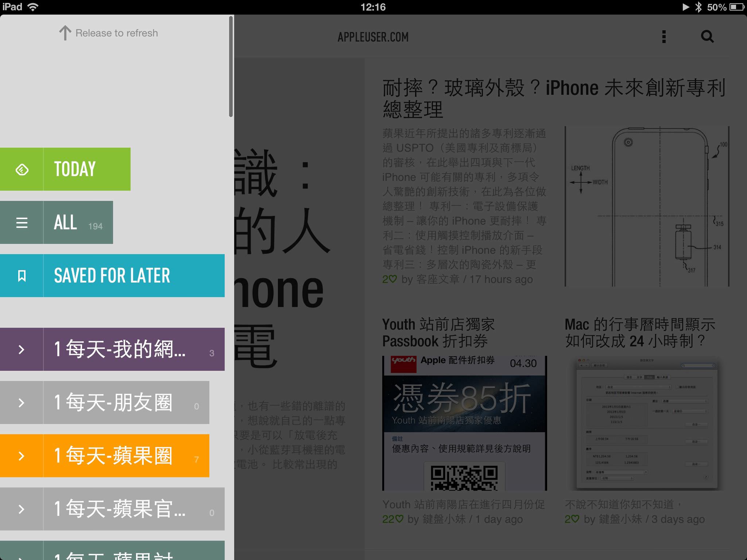Tap the heart icon on the 17 hours ago article
Screen dimensions: 747x560
pos(392,279)
